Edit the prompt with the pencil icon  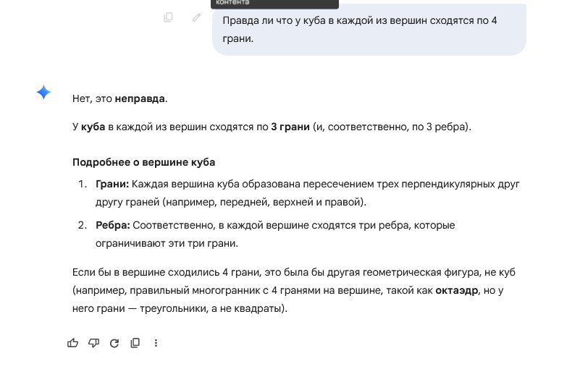coord(196,17)
